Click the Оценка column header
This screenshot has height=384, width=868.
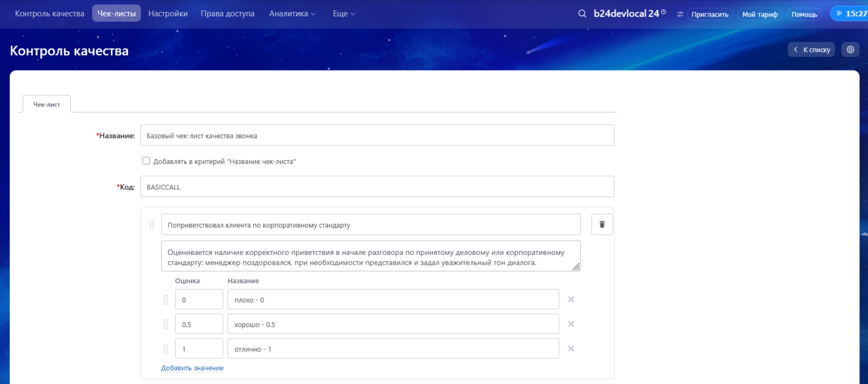pos(187,281)
